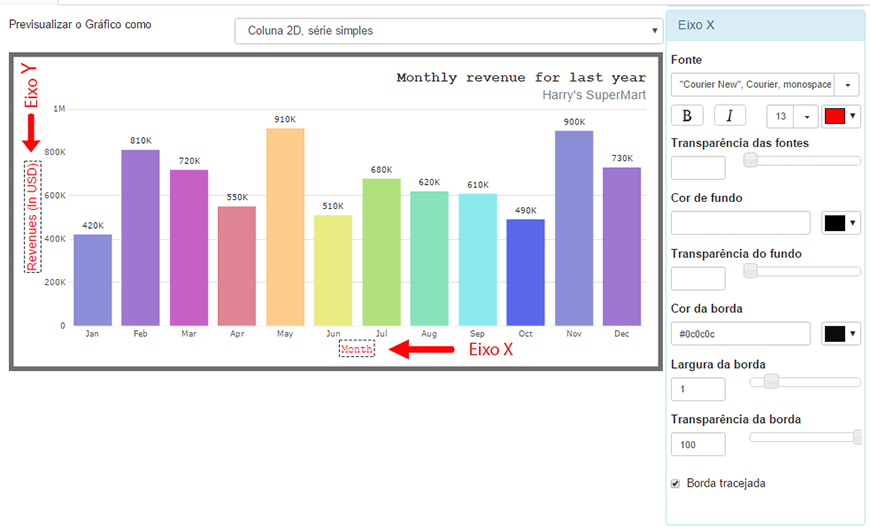Click the May 910K bar

pyautogui.click(x=285, y=227)
